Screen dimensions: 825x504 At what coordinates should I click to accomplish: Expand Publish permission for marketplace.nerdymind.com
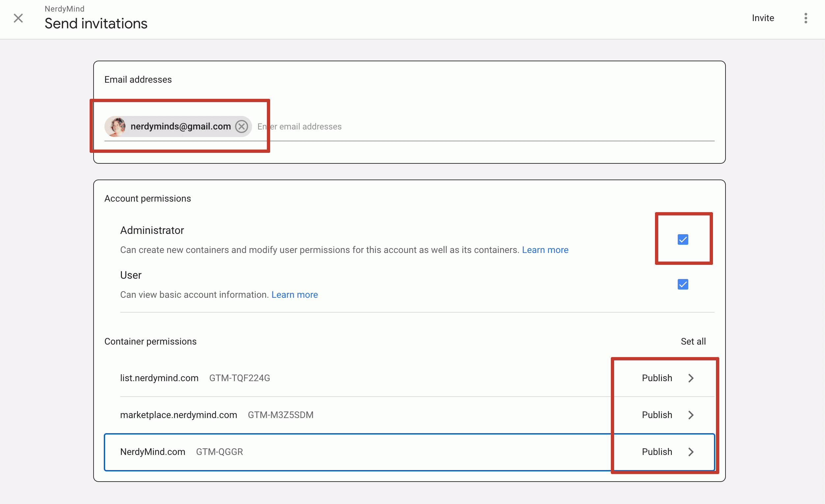point(657,415)
